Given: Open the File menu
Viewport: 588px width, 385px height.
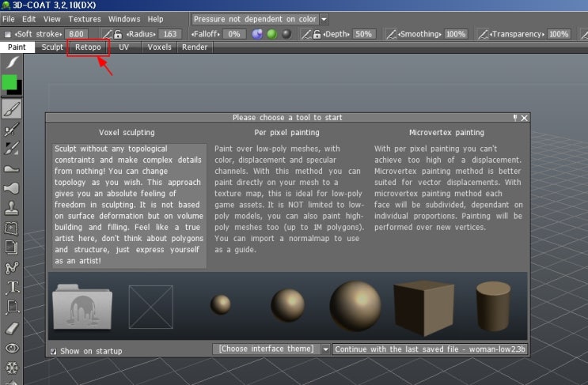Looking at the screenshot, I should 9,19.
